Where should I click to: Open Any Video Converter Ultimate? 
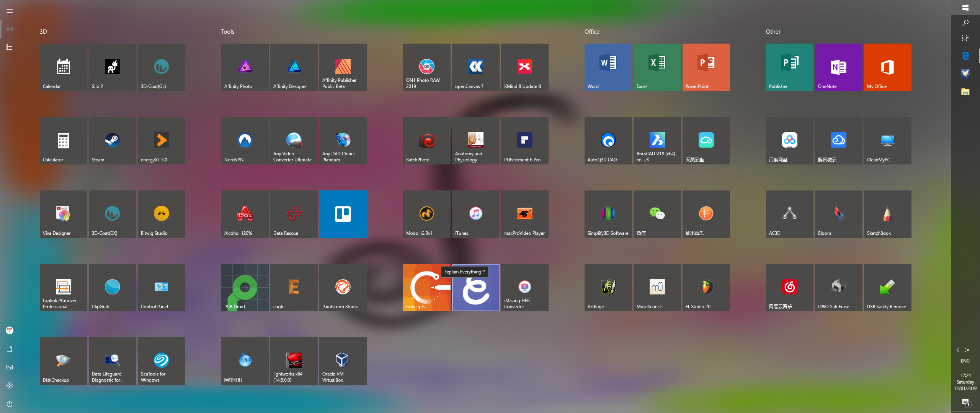click(x=294, y=141)
